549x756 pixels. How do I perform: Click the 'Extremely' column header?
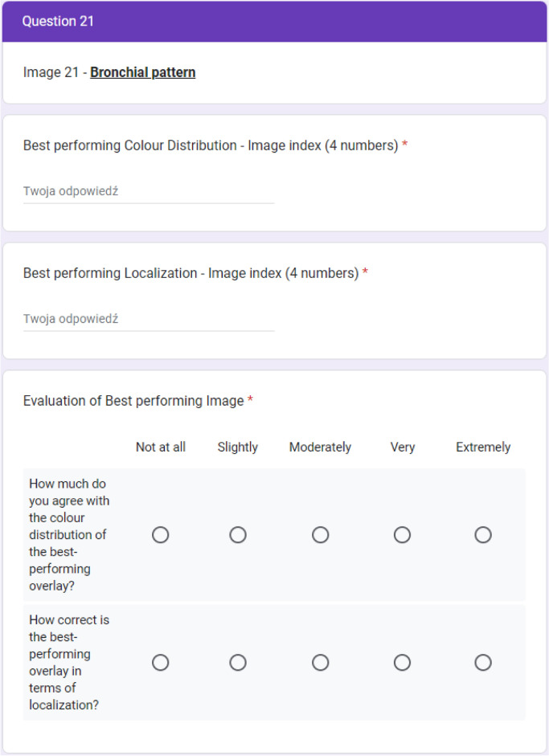483,447
